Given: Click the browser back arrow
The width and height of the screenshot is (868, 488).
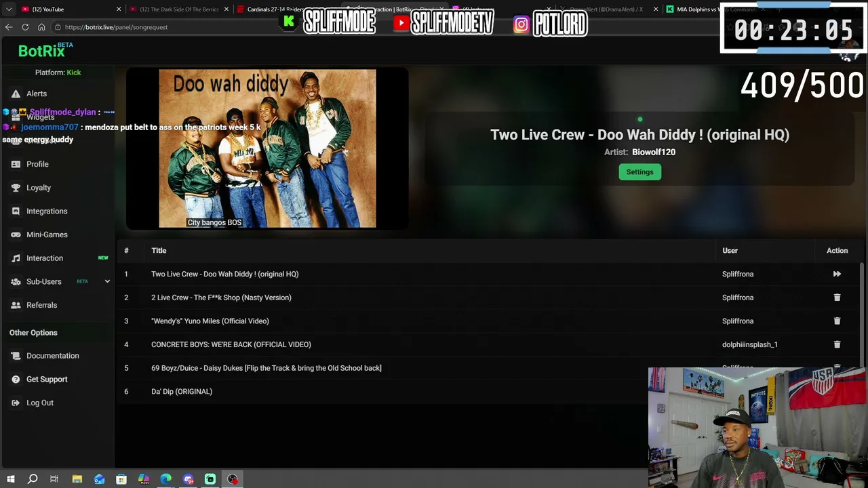Looking at the screenshot, I should [x=9, y=27].
